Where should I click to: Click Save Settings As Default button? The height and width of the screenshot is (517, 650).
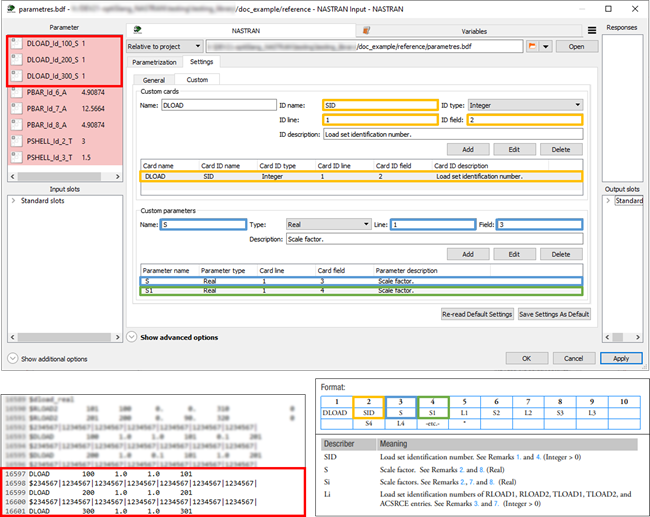(x=554, y=314)
